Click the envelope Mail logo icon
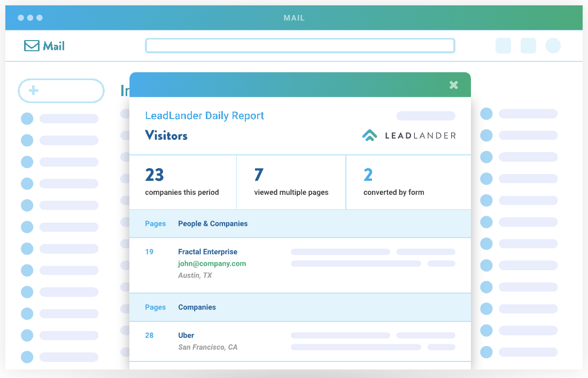This screenshot has width=588, height=378. coord(32,46)
